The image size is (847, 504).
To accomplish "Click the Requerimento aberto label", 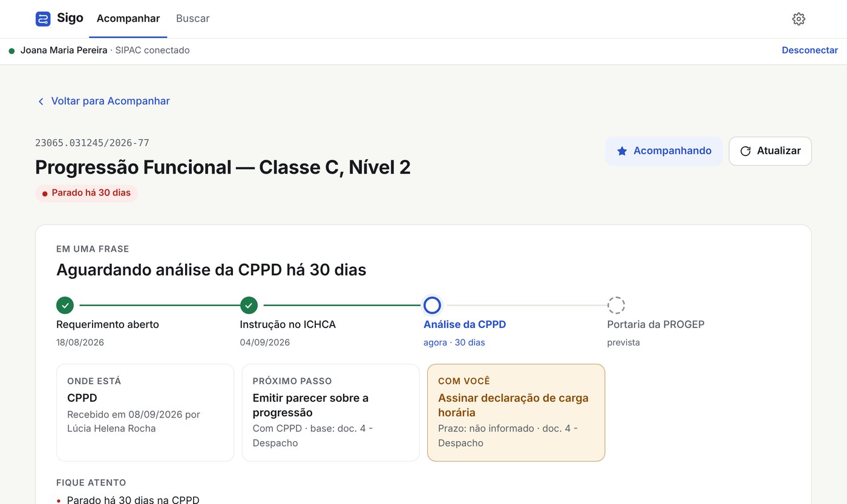I will [108, 324].
